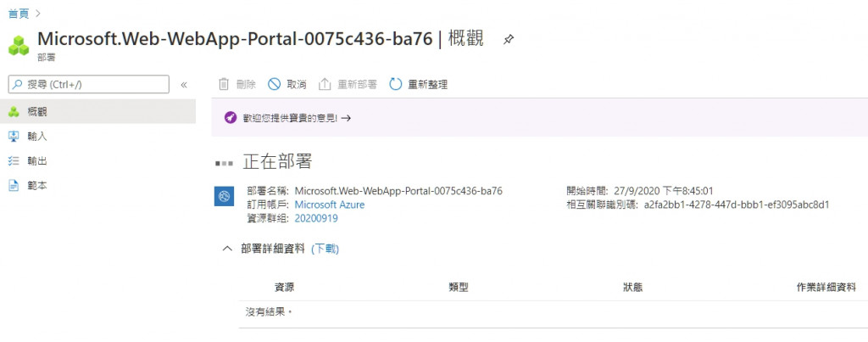Click the magnifier icon in the search box
Image resolution: width=868 pixels, height=342 pixels.
pyautogui.click(x=19, y=84)
